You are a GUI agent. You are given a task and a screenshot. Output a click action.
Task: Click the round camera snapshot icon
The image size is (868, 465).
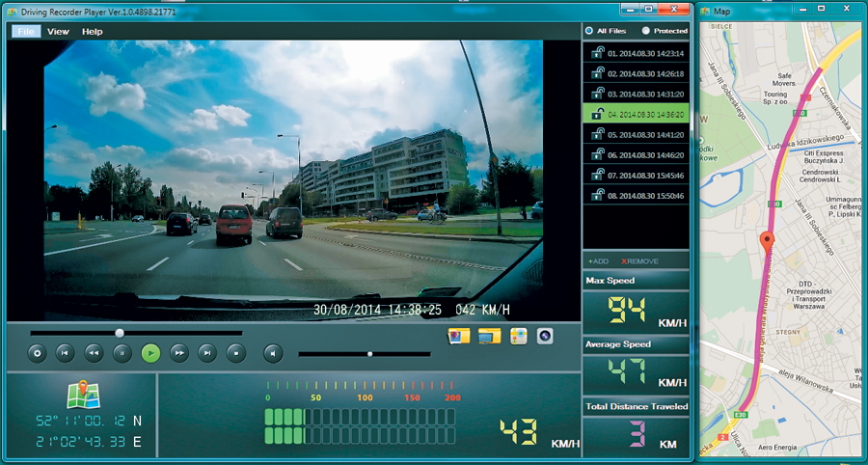tap(545, 336)
